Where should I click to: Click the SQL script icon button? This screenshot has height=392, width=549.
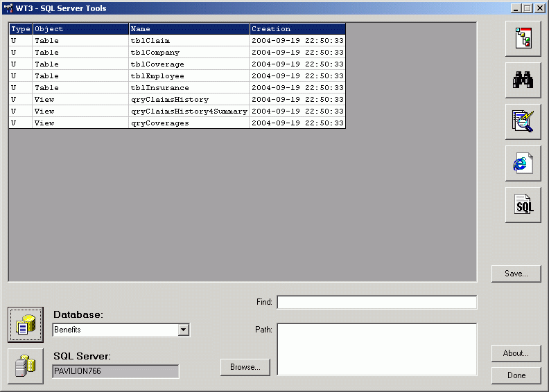523,205
